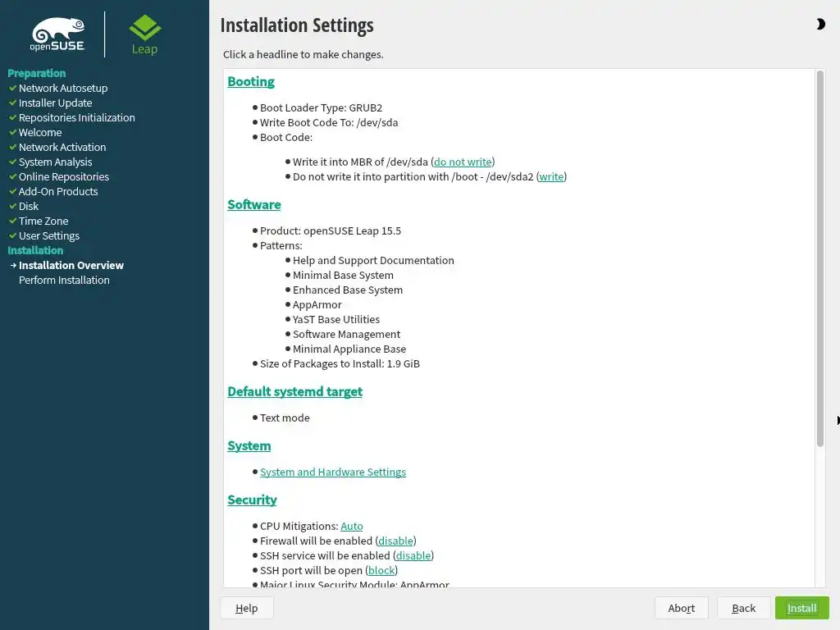Click 'Click a headline to make changes' text

coord(304,55)
